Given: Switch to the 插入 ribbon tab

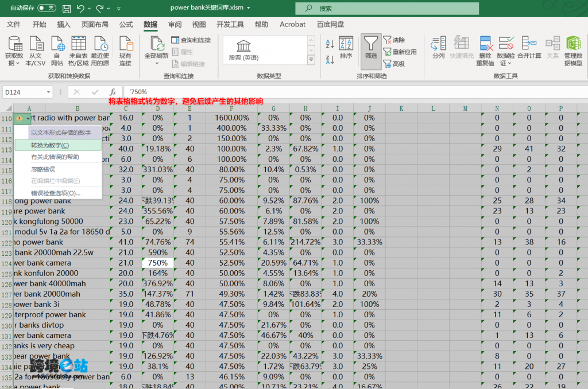Looking at the screenshot, I should pos(63,24).
